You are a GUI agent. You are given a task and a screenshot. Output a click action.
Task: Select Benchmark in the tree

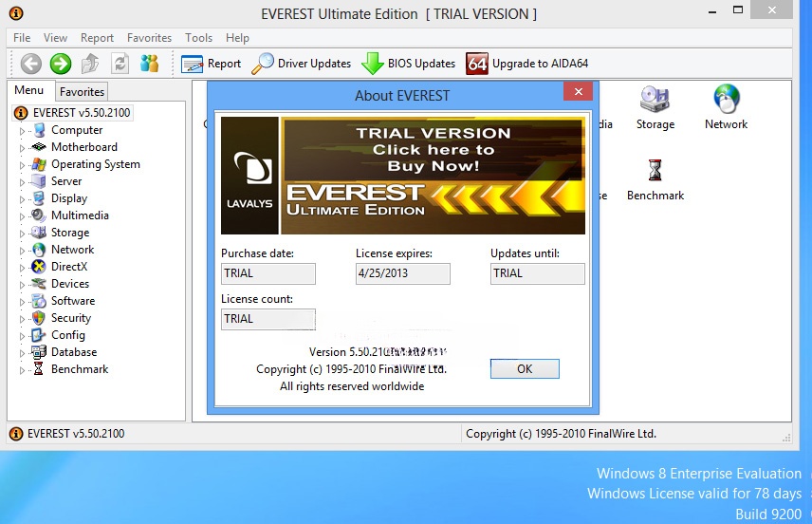(x=80, y=369)
